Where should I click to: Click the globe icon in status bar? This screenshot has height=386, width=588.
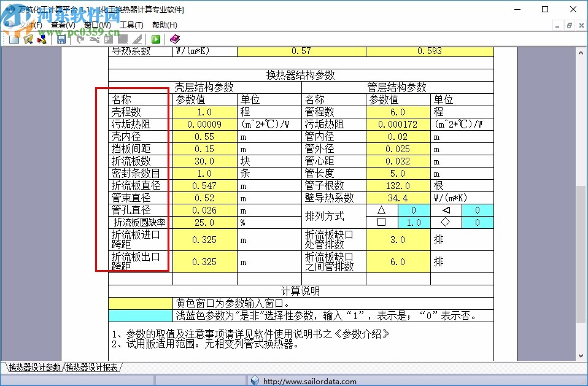[x=255, y=380]
